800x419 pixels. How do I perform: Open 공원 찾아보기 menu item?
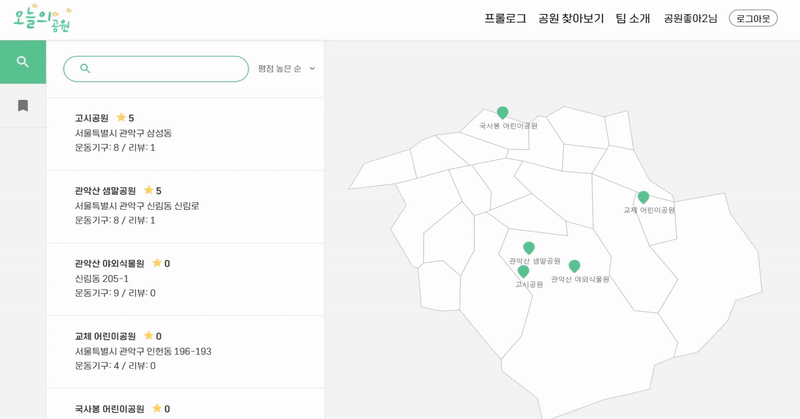571,19
